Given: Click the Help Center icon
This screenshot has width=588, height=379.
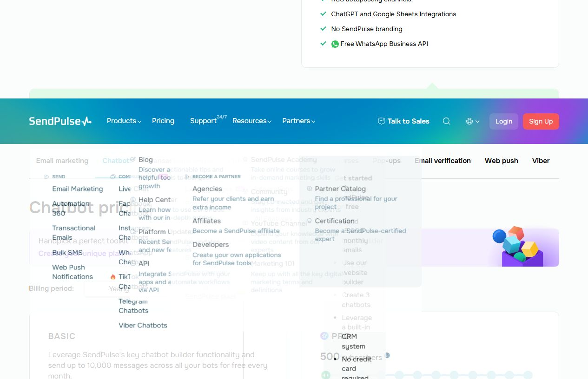Looking at the screenshot, I should (x=133, y=200).
